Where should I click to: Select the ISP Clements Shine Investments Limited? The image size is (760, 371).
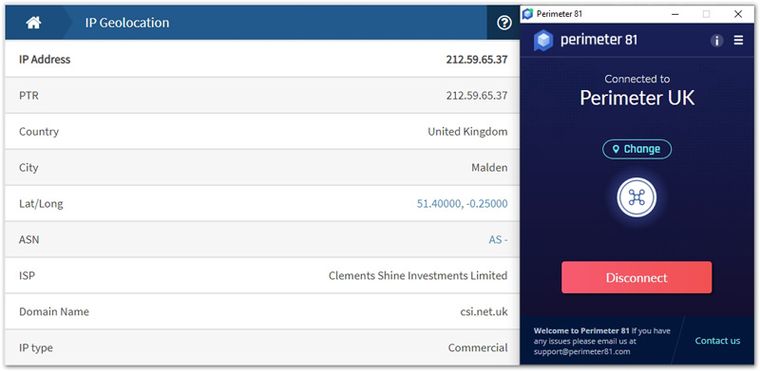(x=418, y=275)
